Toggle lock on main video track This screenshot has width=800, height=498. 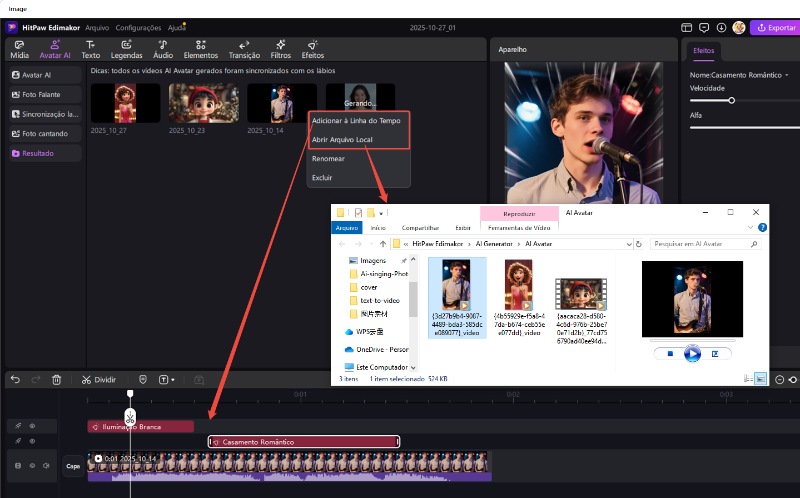click(18, 465)
